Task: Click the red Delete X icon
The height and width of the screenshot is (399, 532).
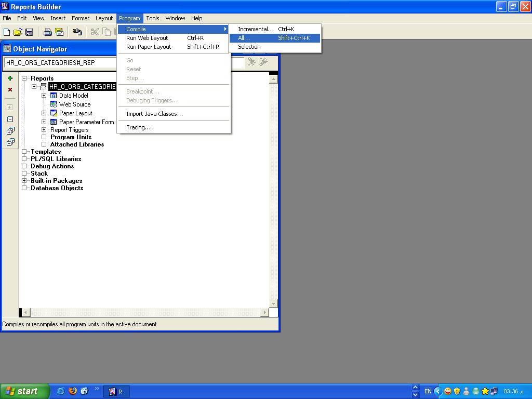Action: [x=10, y=90]
